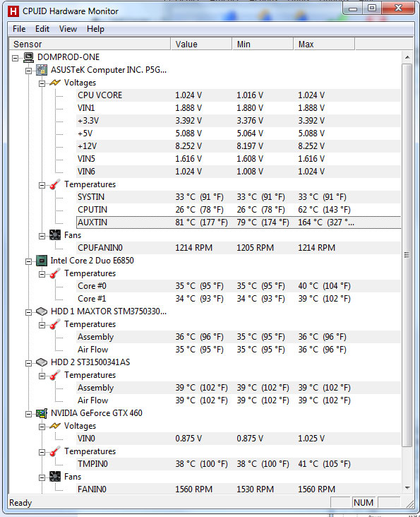Select Air Flow row under HDD 2
The image size is (420, 517).
coord(238,400)
